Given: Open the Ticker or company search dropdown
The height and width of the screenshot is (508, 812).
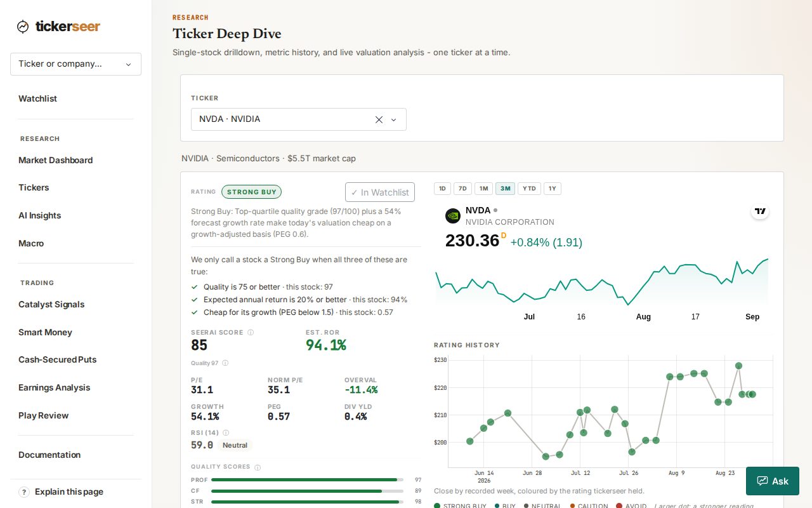Looking at the screenshot, I should [x=75, y=64].
